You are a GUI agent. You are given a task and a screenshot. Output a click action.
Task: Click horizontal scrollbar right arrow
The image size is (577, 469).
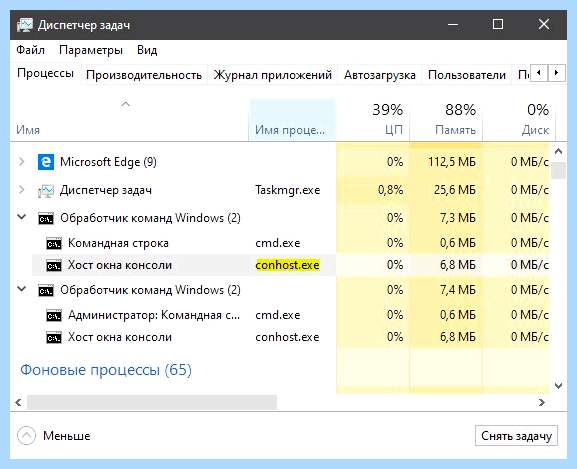click(x=541, y=402)
